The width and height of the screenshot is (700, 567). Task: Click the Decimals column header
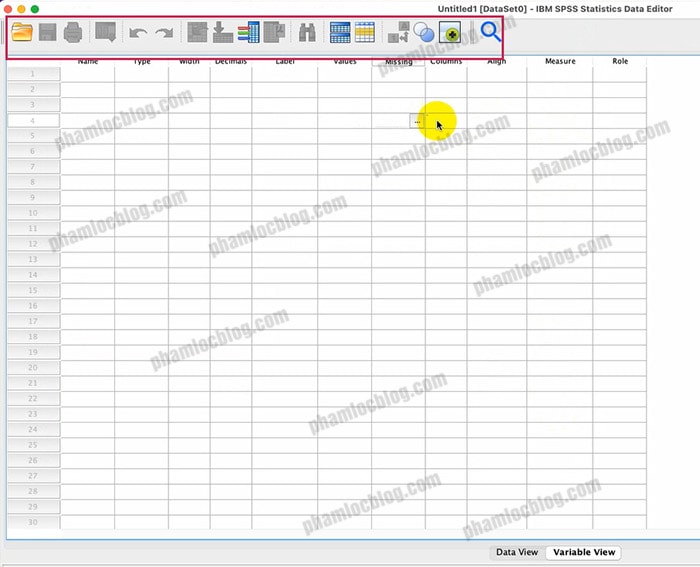(x=231, y=62)
